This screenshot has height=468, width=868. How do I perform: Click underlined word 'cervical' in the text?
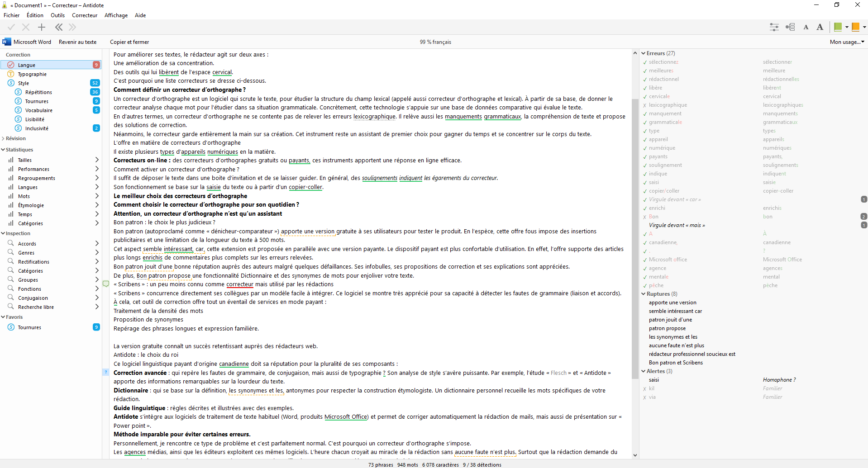click(222, 72)
